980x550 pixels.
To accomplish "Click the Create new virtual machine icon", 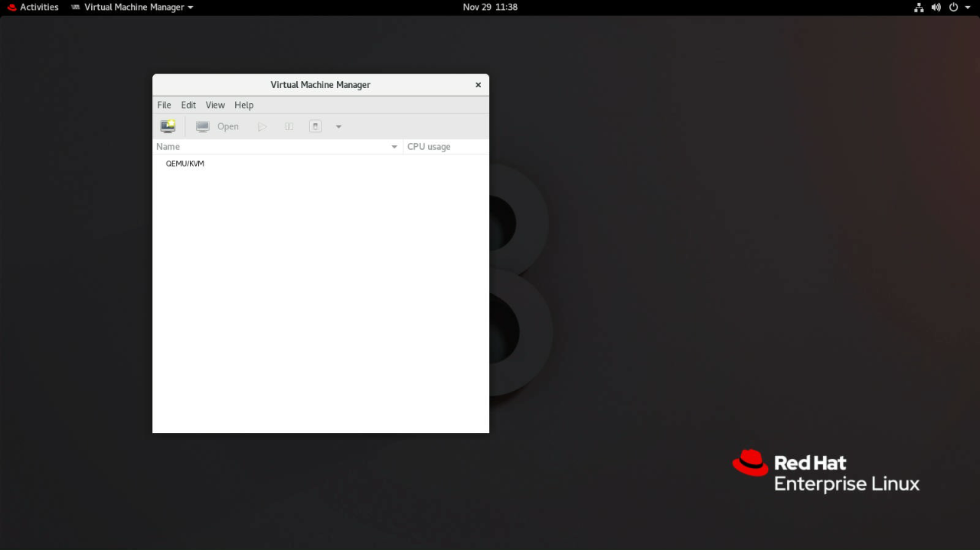I will click(x=168, y=126).
